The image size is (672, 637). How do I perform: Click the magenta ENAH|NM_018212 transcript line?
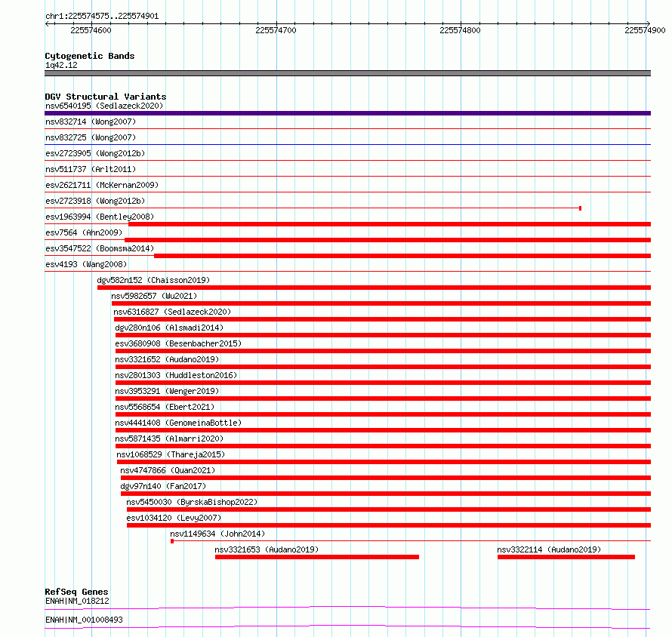pos(347,608)
